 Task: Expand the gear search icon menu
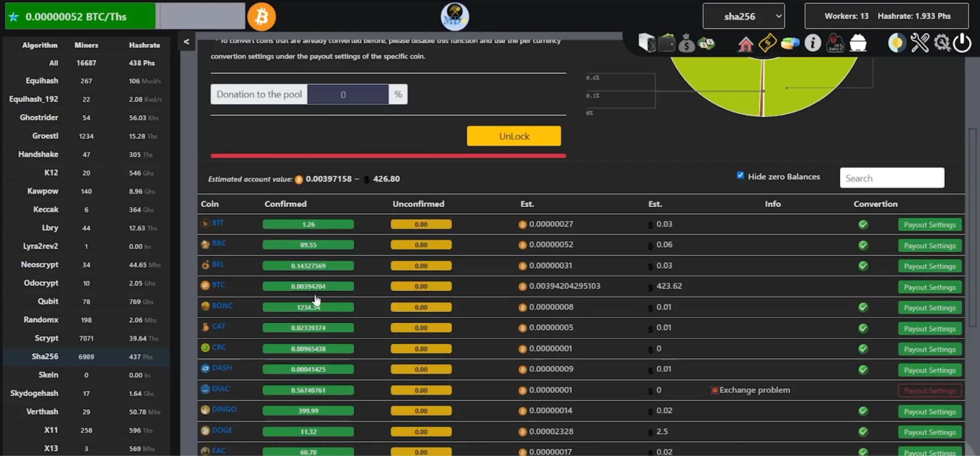pos(942,43)
